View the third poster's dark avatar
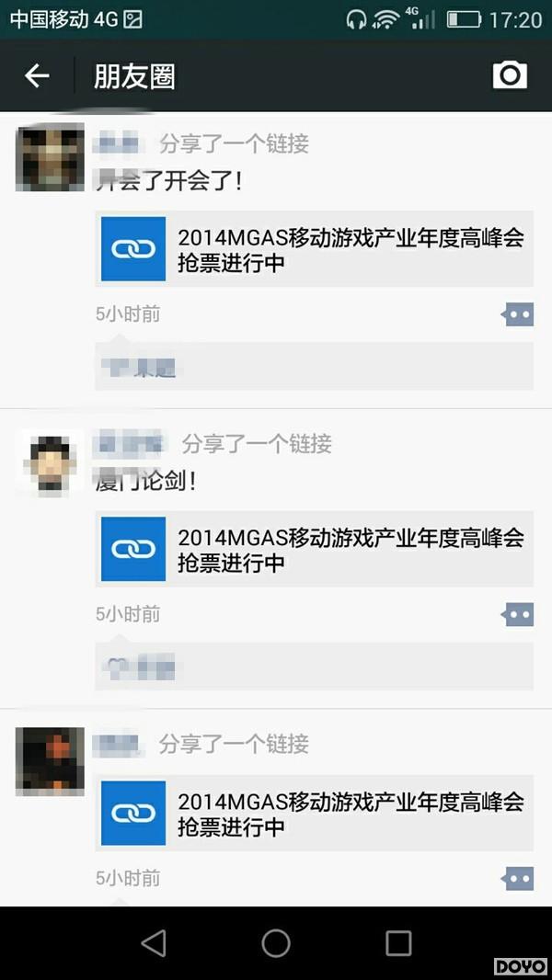Screen dimensions: 552x980 click(50, 761)
